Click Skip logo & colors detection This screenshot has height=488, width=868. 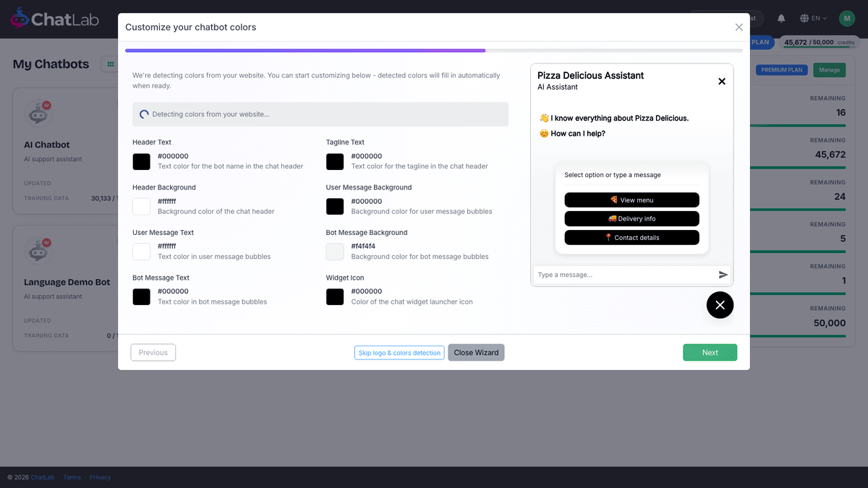(399, 353)
